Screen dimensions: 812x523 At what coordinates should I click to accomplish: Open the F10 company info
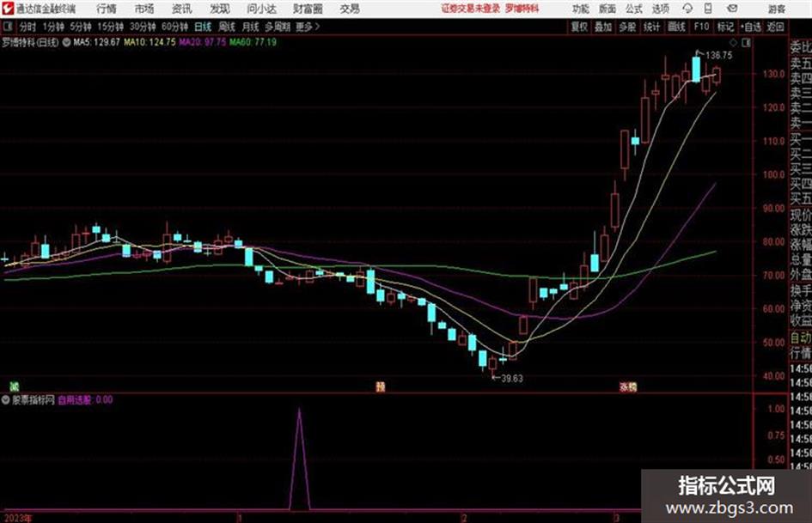click(x=701, y=27)
